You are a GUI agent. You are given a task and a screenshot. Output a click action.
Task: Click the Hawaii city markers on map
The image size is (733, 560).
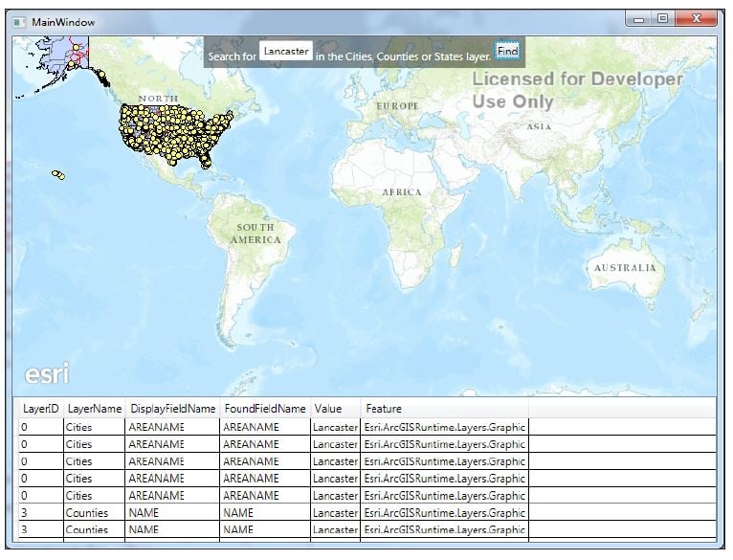click(58, 175)
